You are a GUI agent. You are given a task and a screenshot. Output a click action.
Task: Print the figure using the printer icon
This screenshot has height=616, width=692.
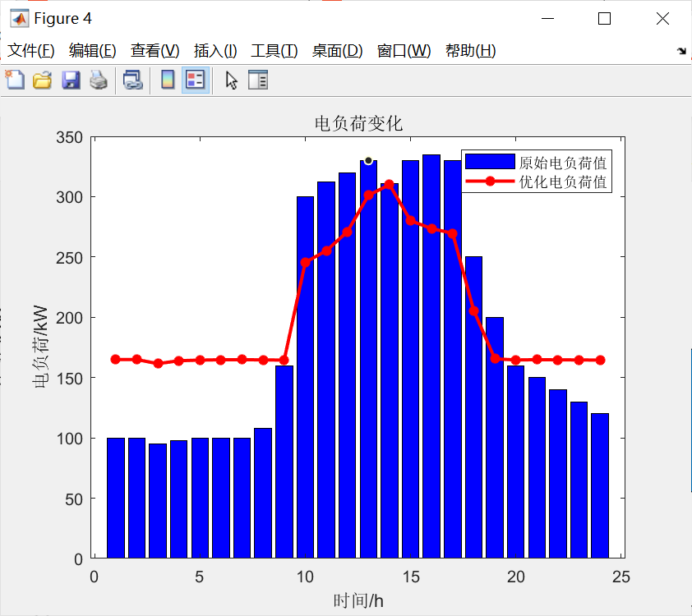99,80
